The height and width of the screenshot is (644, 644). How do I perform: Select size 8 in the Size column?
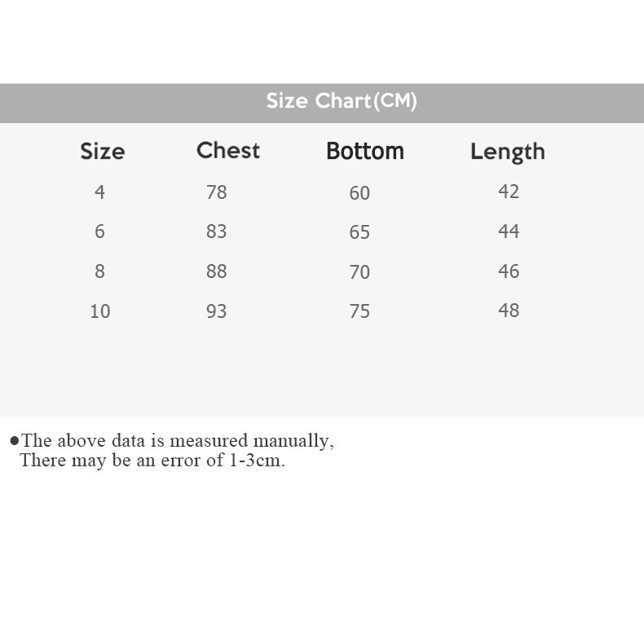point(99,271)
